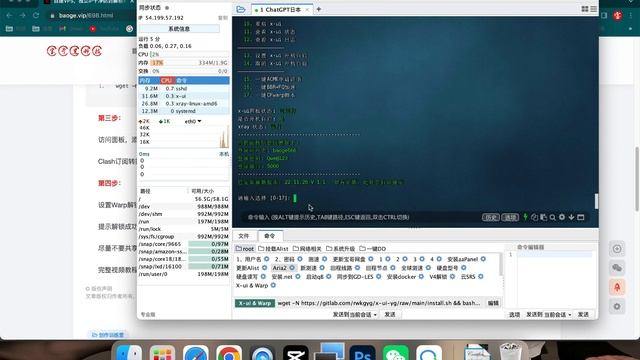640x360 pixels.
Task: Click the 历史 history button in terminal
Action: coord(491,217)
